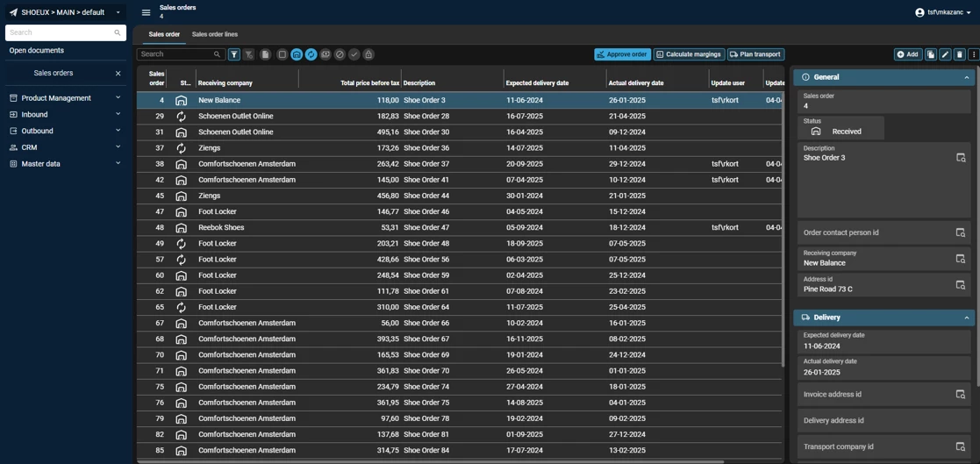Open the three-dot more options menu
Image resolution: width=980 pixels, height=464 pixels.
(x=973, y=54)
